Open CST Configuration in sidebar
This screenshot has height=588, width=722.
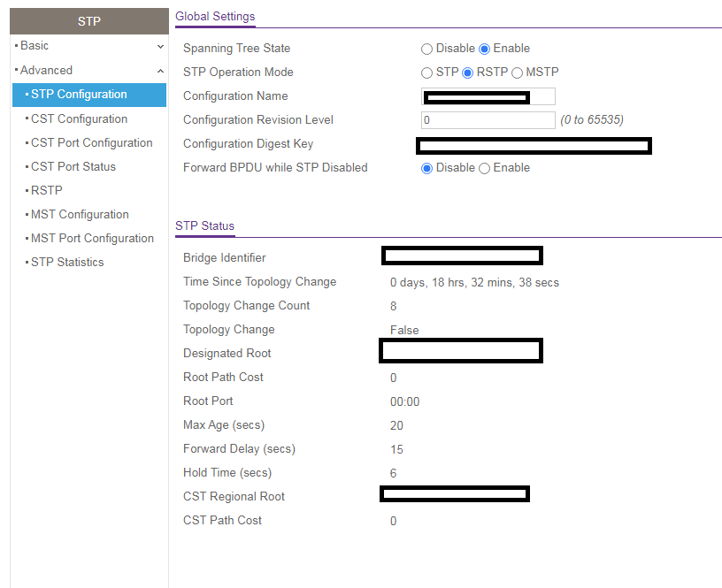click(x=79, y=119)
